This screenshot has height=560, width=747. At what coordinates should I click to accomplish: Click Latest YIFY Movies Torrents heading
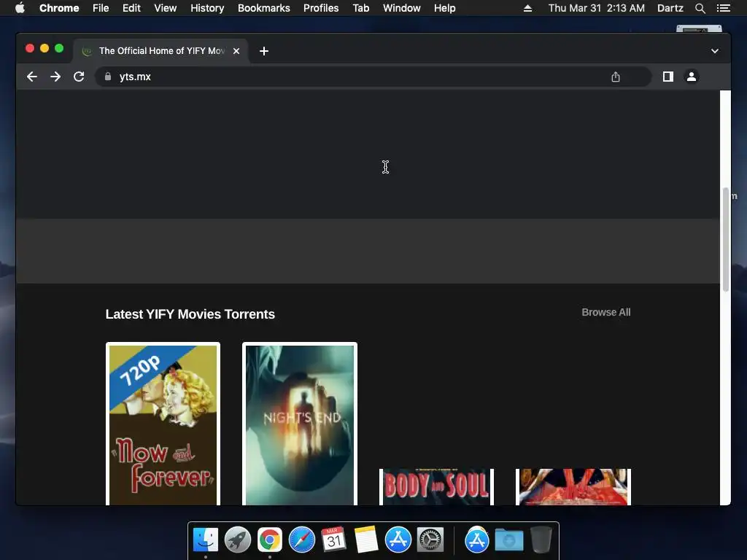pos(190,314)
